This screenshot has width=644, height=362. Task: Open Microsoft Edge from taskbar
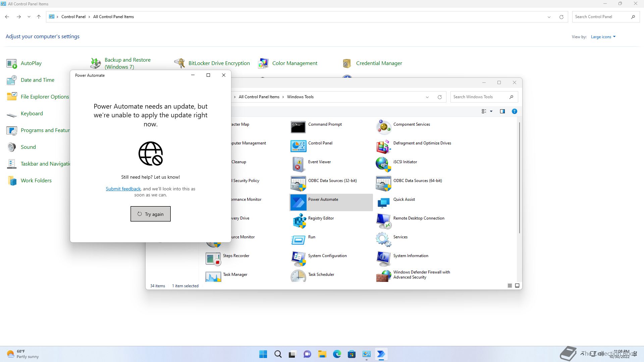coord(337,354)
